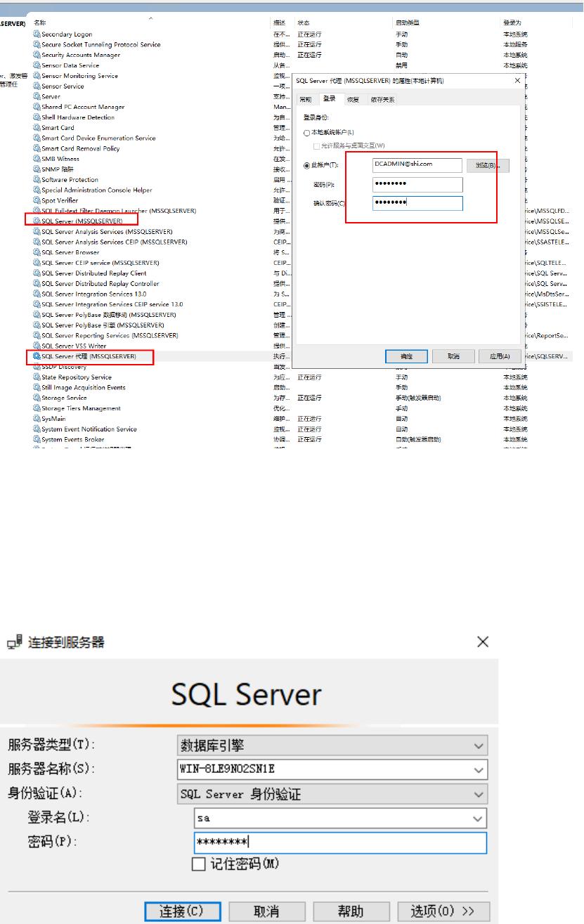
Task: Click the gear icon beside State Repository Service
Action: [x=37, y=377]
